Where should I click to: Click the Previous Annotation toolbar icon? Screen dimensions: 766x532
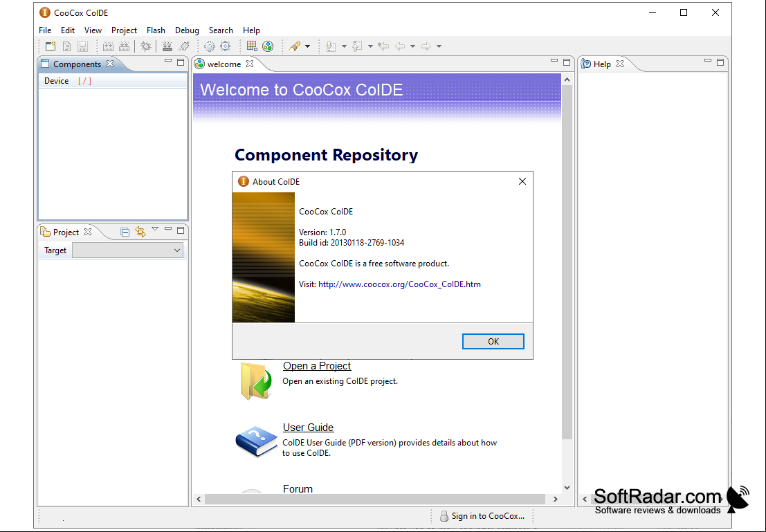[357, 46]
